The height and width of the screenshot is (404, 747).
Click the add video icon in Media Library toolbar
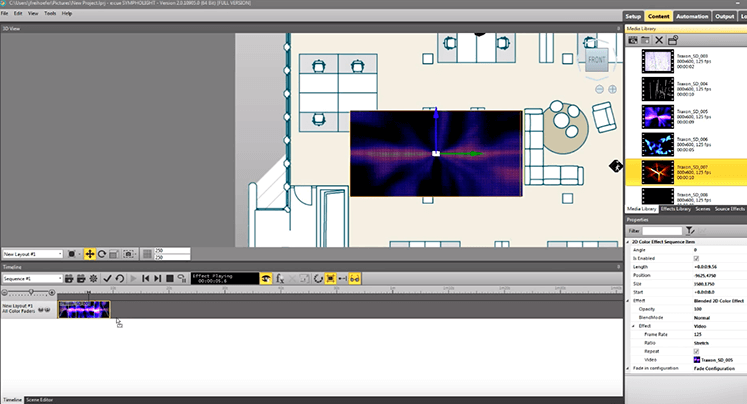[633, 40]
